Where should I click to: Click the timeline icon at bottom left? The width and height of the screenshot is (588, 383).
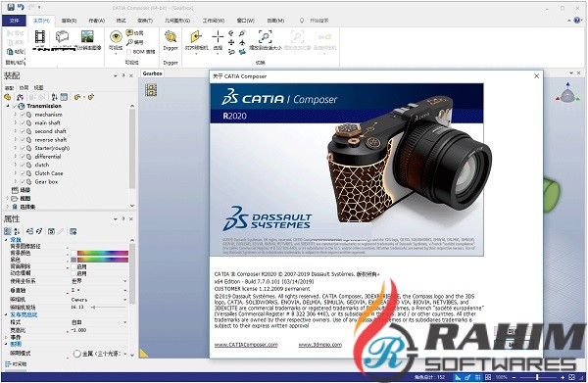(x=8, y=363)
